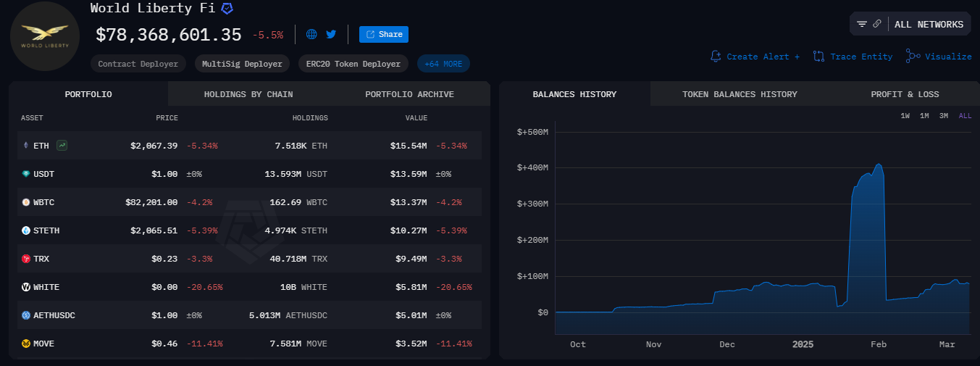980x366 pixels.
Task: Click the $15.54M ETH value
Action: pyautogui.click(x=409, y=146)
